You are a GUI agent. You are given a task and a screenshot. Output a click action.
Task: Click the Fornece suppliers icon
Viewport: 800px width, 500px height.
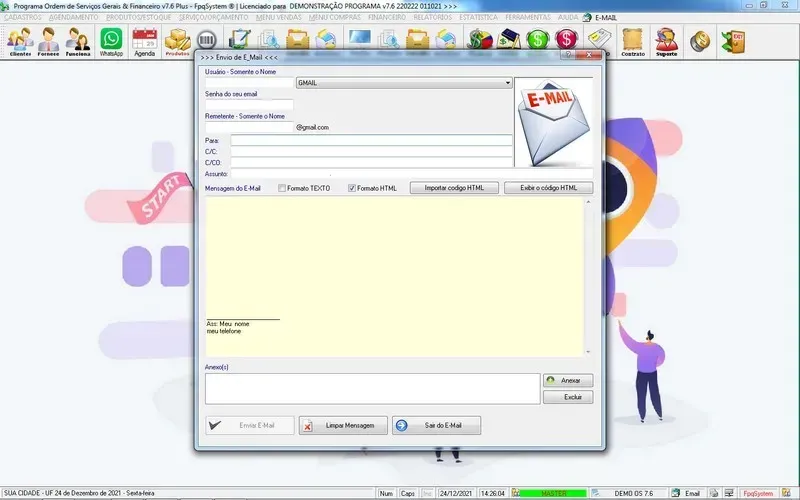coord(49,42)
